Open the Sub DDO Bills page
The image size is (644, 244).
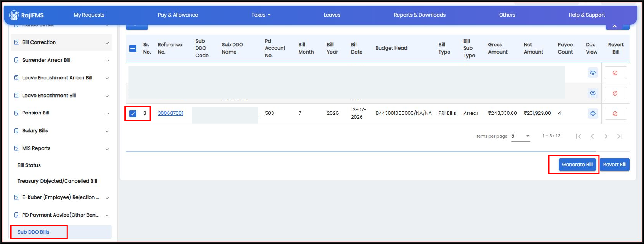(x=34, y=232)
